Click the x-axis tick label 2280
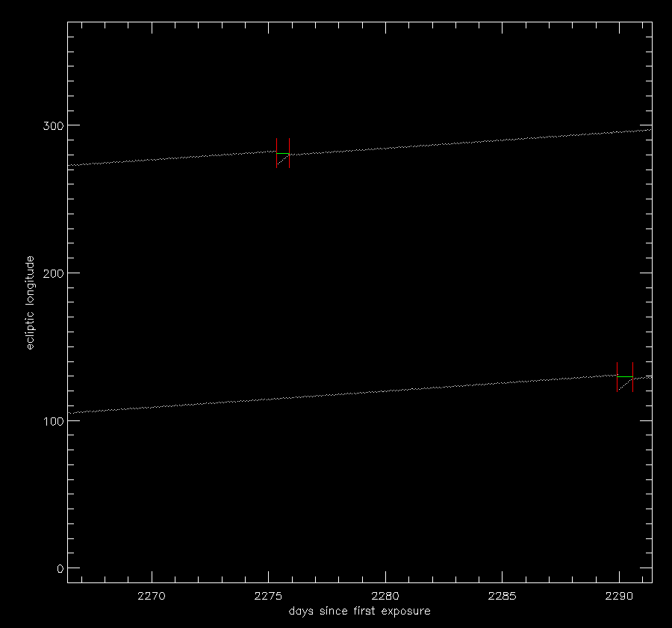Image resolution: width=672 pixels, height=628 pixels. pyautogui.click(x=385, y=597)
